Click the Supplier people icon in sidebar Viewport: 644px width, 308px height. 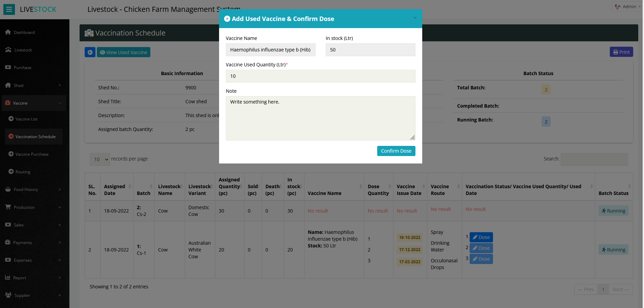[x=8, y=295]
